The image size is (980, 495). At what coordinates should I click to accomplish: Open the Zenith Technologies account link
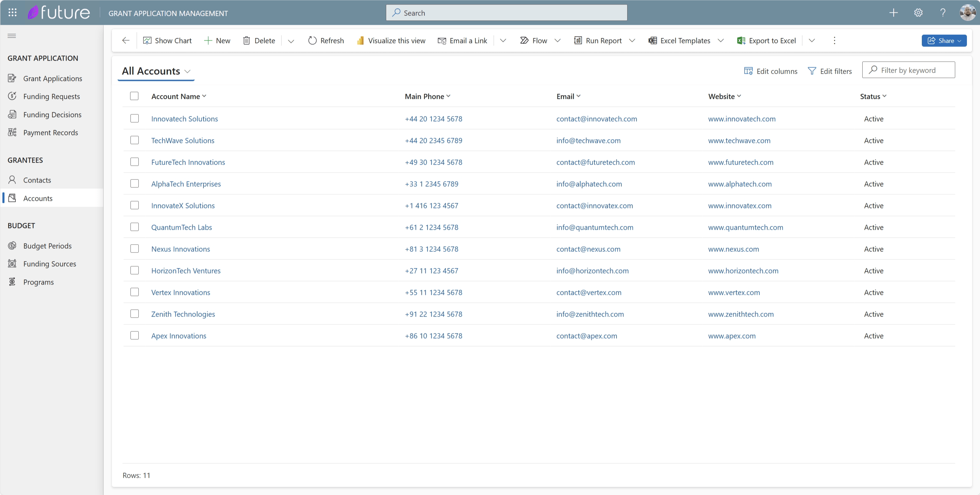point(183,314)
